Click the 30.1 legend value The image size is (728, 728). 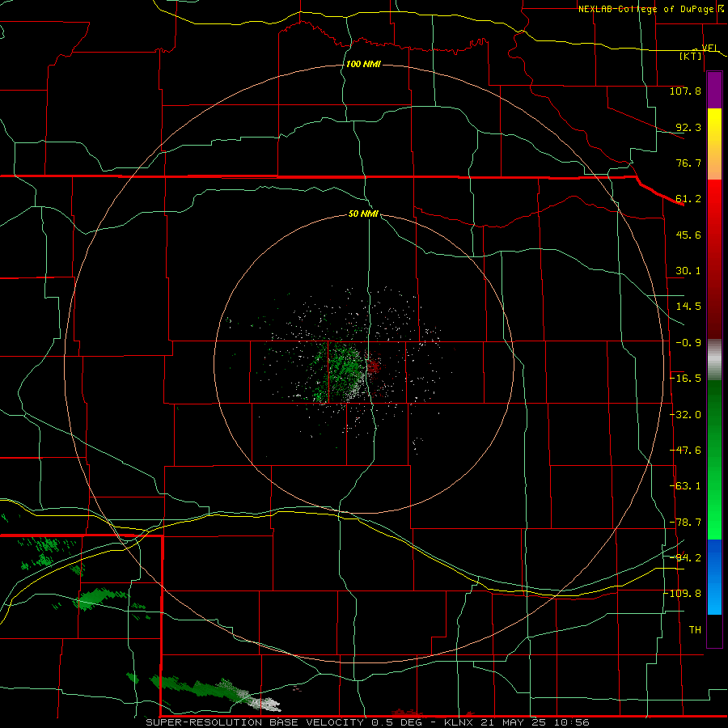688,271
